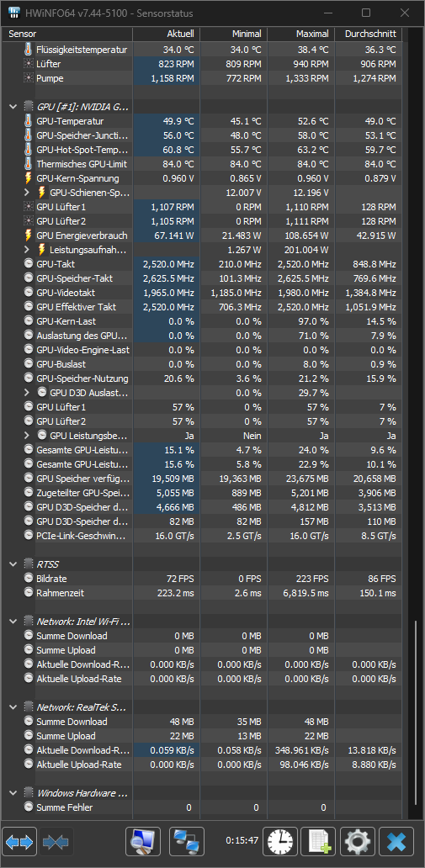Screen dimensions: 425x868
Task: Click the lightning icon of GPU-Kern-Spannung
Action: coord(29,178)
